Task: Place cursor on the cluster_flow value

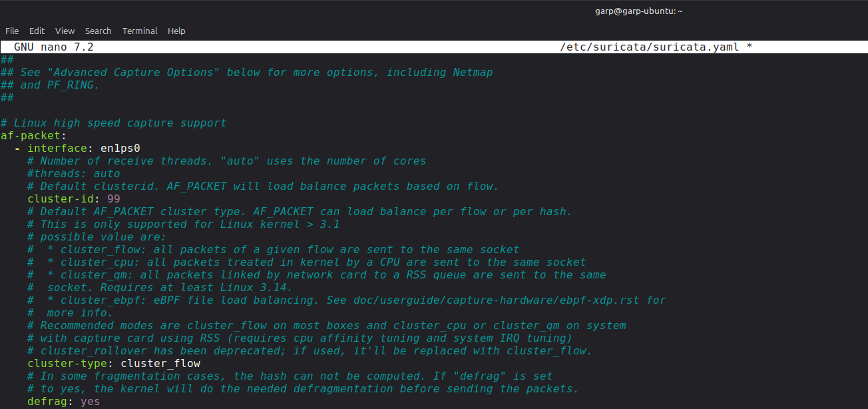Action: (160, 364)
